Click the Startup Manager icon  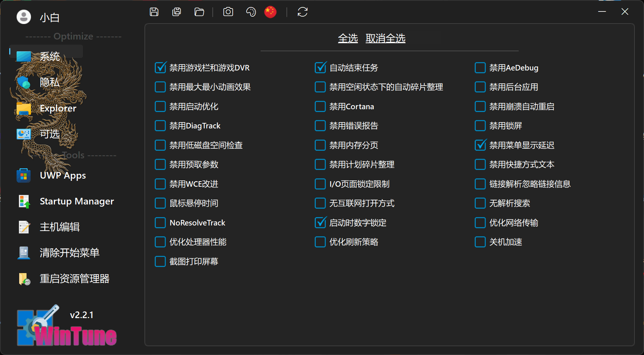[x=24, y=201]
